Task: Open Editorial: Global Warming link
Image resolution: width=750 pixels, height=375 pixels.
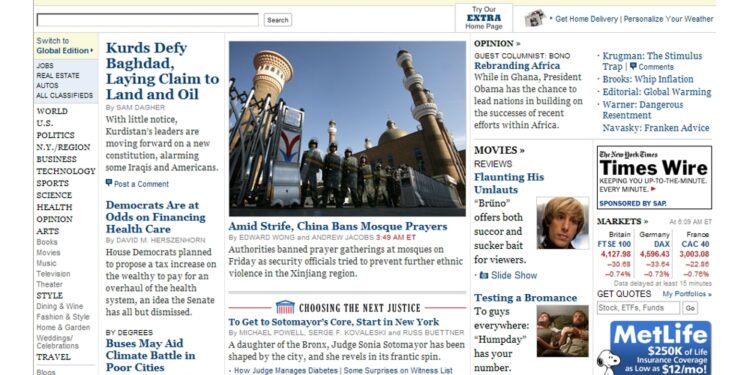Action: pyautogui.click(x=657, y=92)
